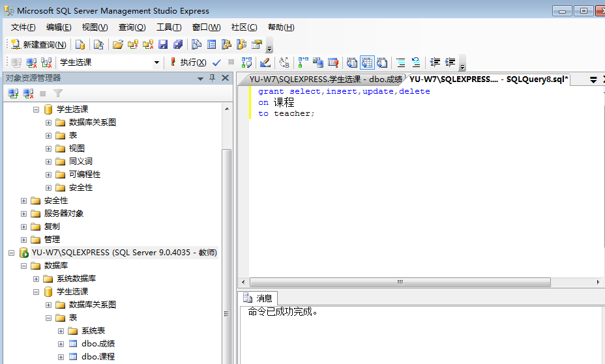The height and width of the screenshot is (364, 605).
Task: Open the active documents list dropdown
Action: [593, 79]
